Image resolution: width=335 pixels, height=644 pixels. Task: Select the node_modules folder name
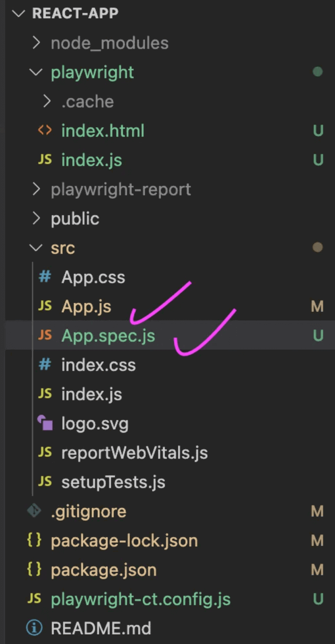point(109,43)
